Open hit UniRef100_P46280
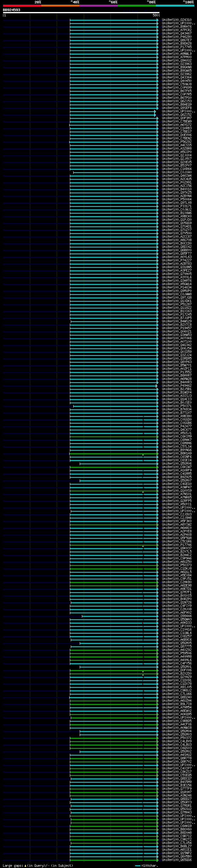The width and height of the screenshot is (197, 868). [x=176, y=37]
